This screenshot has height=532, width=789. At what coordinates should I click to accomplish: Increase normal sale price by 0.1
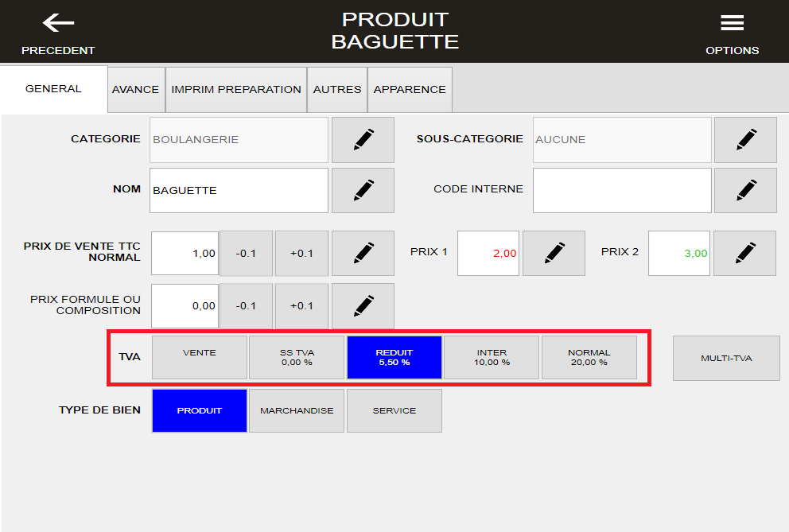pyautogui.click(x=302, y=253)
